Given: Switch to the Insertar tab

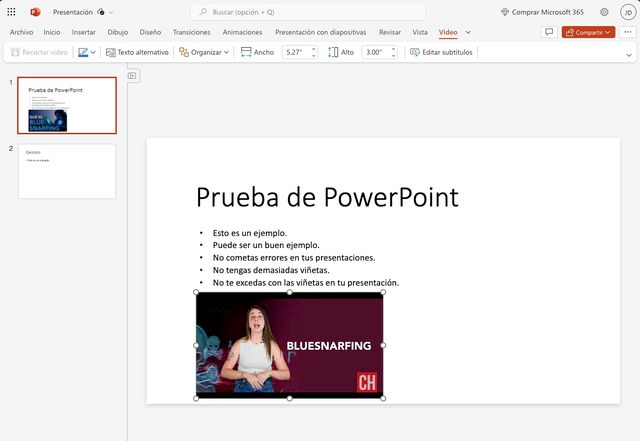Looking at the screenshot, I should click(84, 32).
